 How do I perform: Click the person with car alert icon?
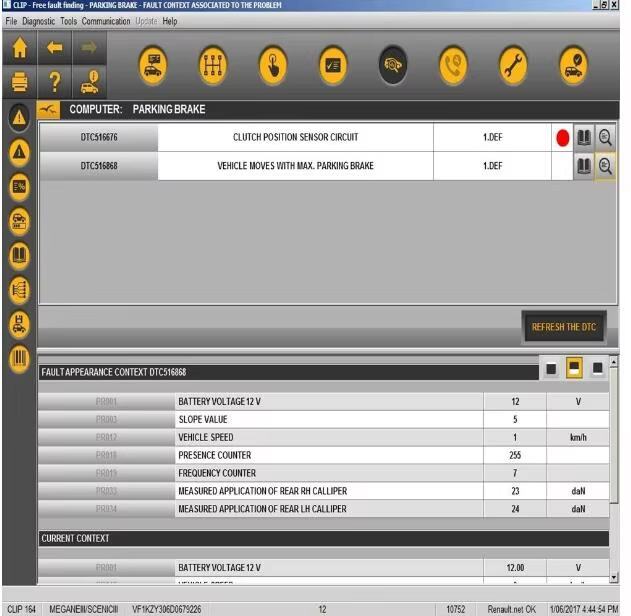tap(89, 82)
